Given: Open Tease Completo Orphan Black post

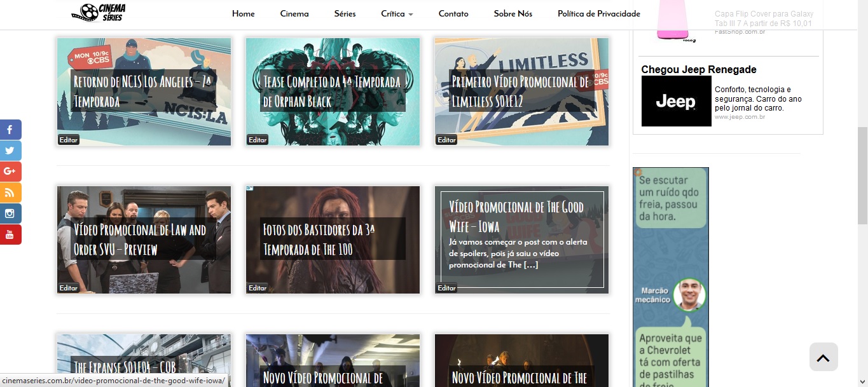Looking at the screenshot, I should point(332,91).
